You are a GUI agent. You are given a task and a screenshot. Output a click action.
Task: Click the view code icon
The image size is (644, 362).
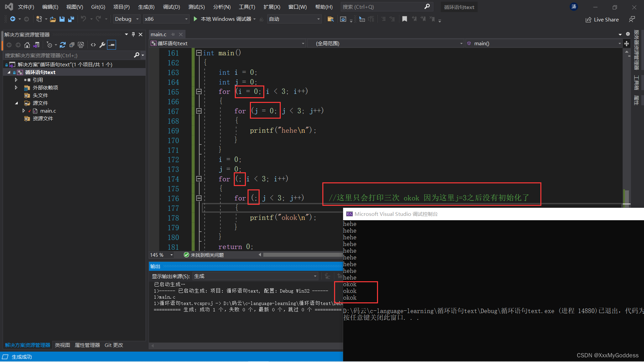[x=93, y=45]
